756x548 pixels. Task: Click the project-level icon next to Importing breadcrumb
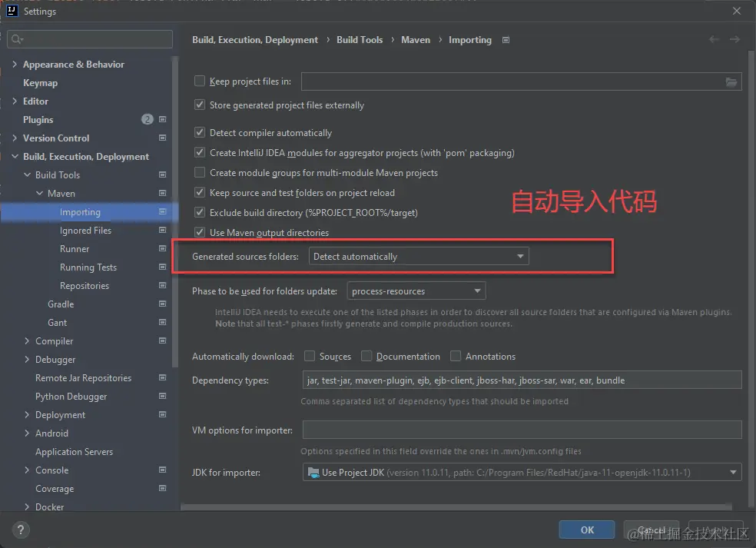pos(506,40)
